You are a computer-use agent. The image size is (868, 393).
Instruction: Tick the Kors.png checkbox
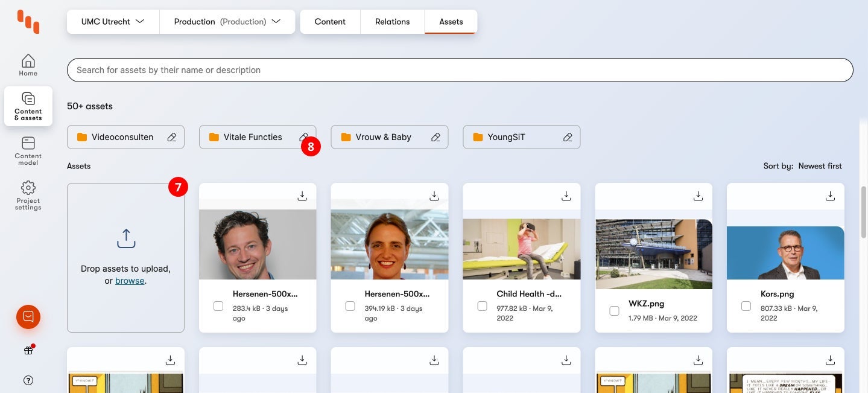point(746,306)
